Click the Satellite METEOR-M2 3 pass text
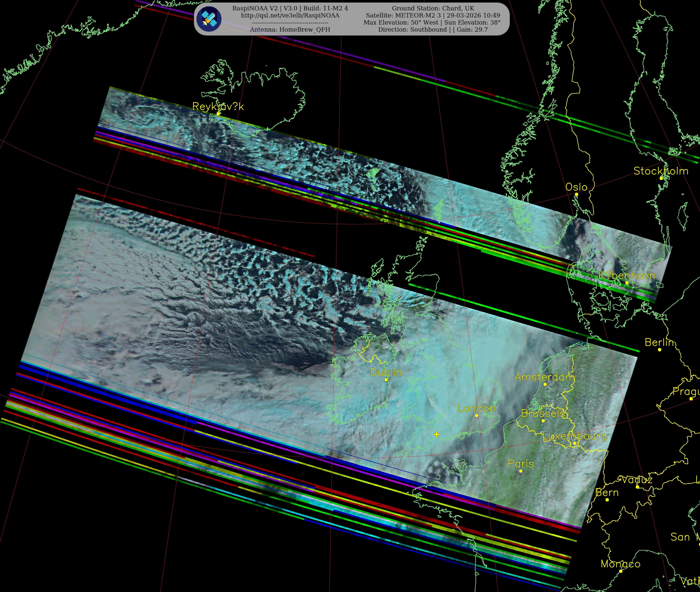The width and height of the screenshot is (700, 592). coord(433,15)
